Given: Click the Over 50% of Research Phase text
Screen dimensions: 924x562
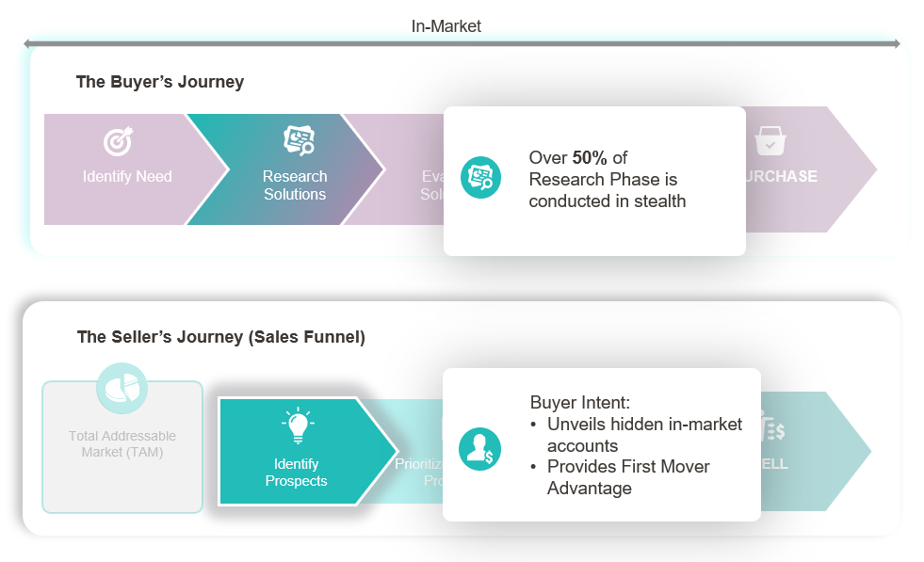Looking at the screenshot, I should click(x=607, y=179).
